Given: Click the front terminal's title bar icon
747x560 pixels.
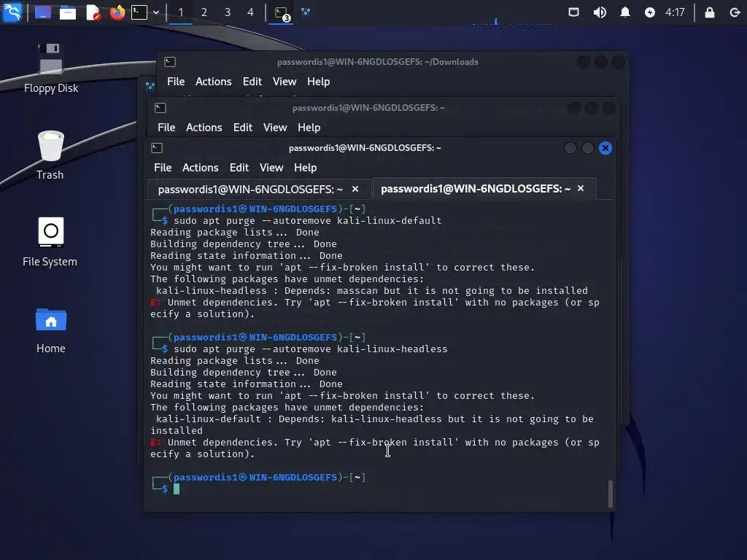Looking at the screenshot, I should point(157,148).
